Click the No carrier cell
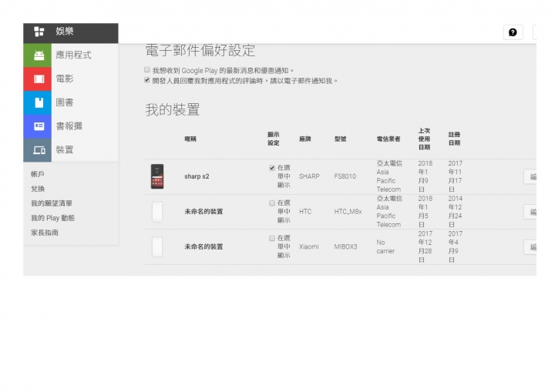This screenshot has height=392, width=555. click(385, 246)
